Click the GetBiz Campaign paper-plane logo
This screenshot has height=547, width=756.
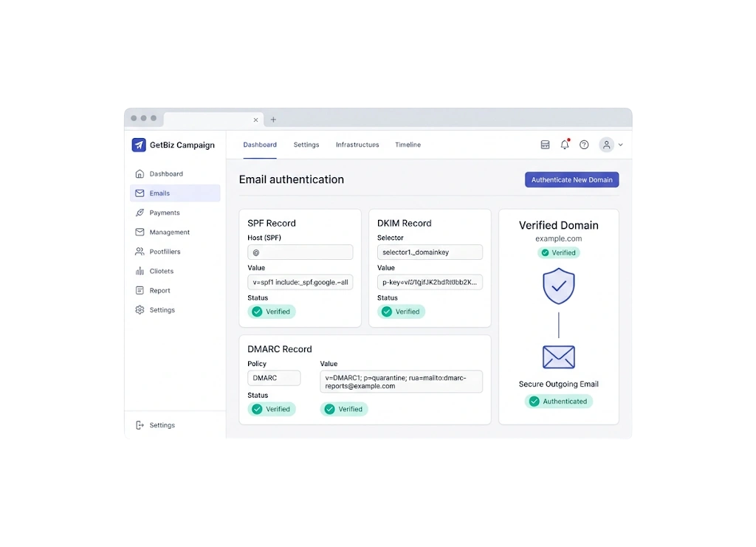coord(139,145)
